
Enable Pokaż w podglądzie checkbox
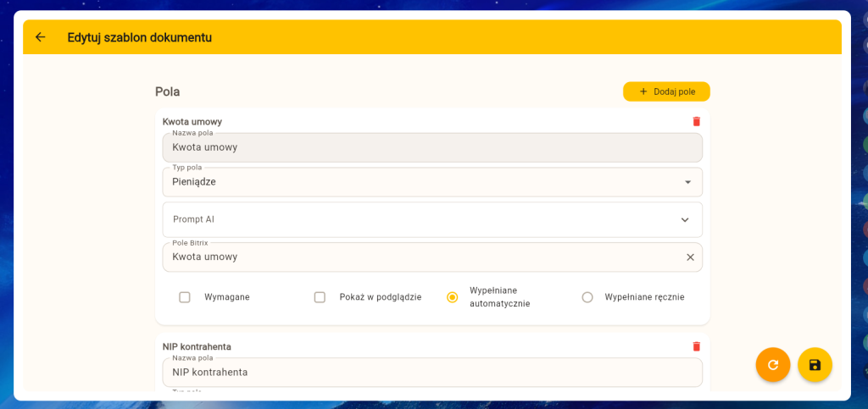(x=320, y=297)
